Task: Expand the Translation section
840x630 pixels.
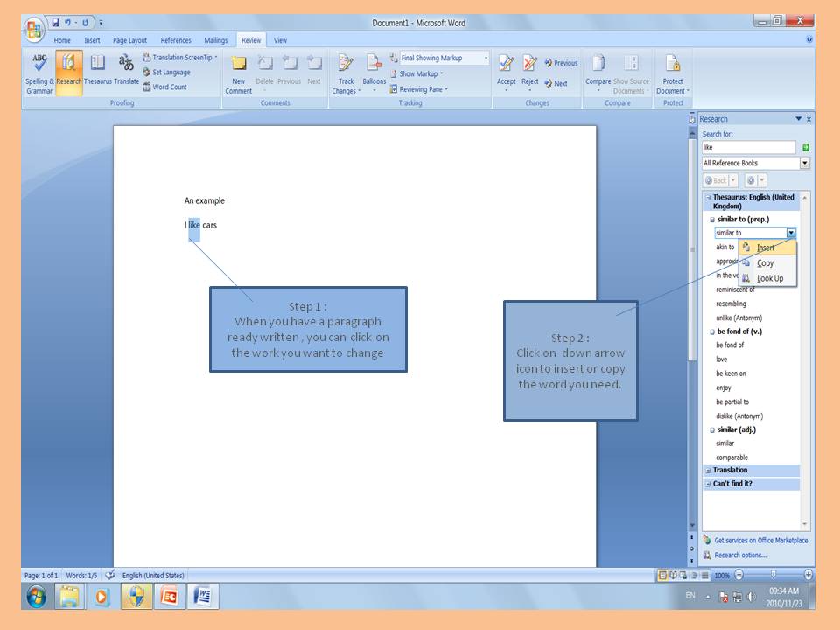Action: point(707,471)
